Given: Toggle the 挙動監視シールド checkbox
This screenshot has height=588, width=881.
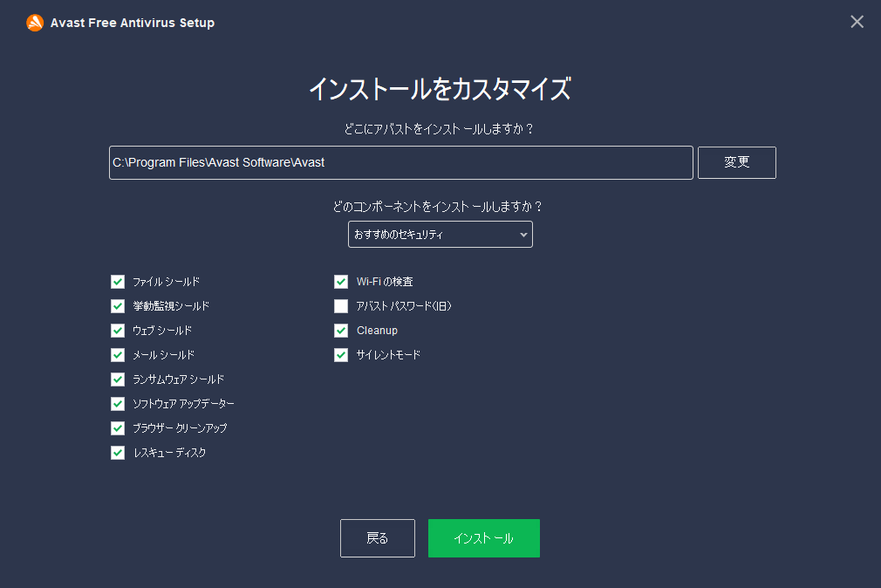Looking at the screenshot, I should click(118, 306).
